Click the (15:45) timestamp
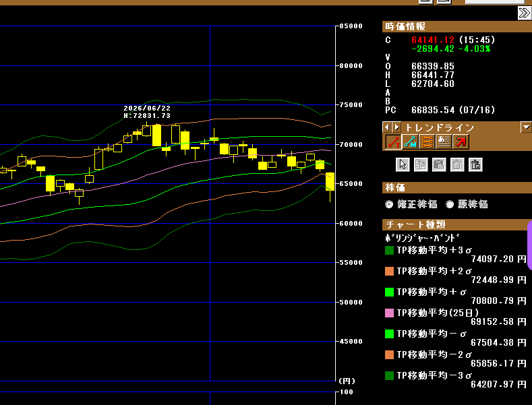532x405 pixels. [477, 40]
